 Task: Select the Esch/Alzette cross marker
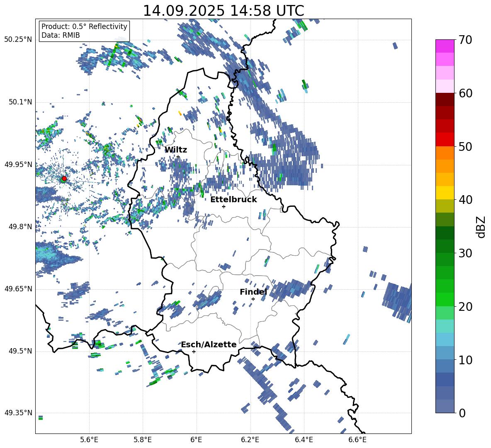point(194,351)
